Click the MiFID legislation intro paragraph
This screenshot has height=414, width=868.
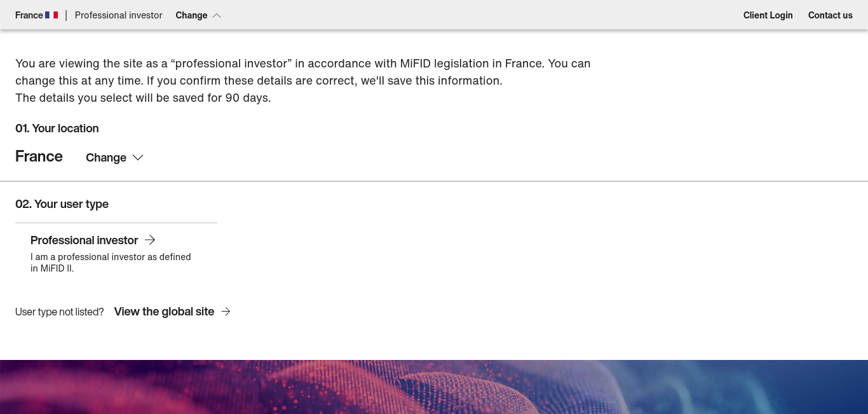pos(303,81)
